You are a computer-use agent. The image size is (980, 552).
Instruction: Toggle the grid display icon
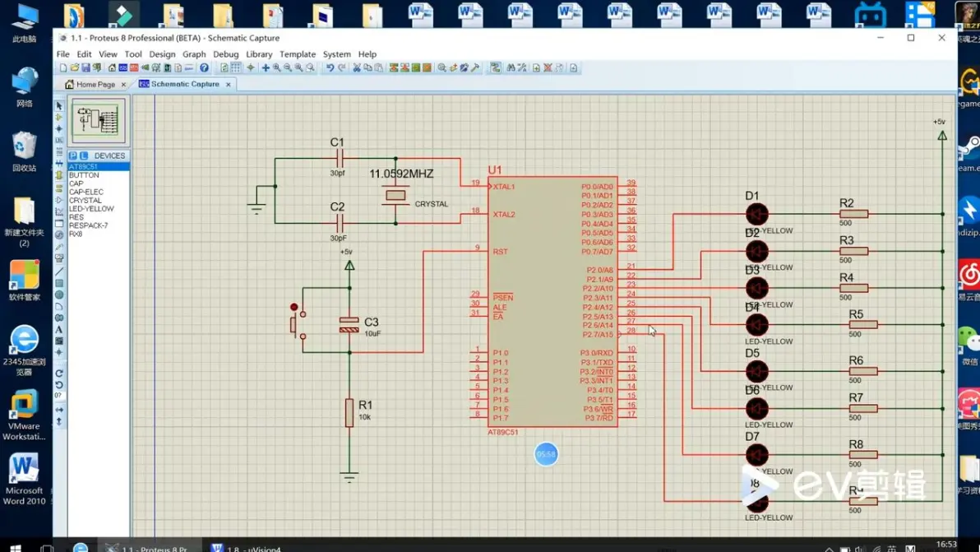pos(236,68)
